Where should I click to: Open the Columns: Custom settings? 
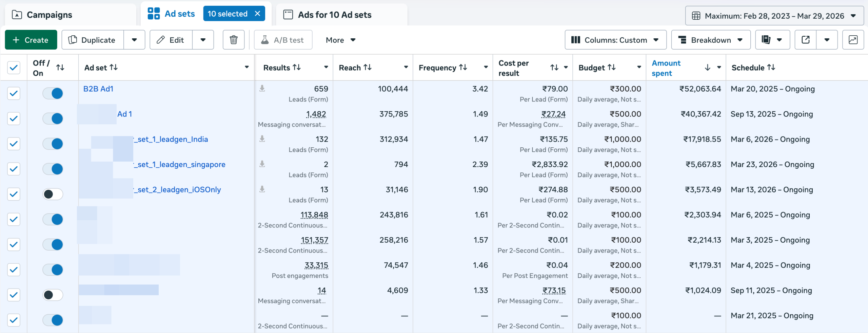pos(615,40)
